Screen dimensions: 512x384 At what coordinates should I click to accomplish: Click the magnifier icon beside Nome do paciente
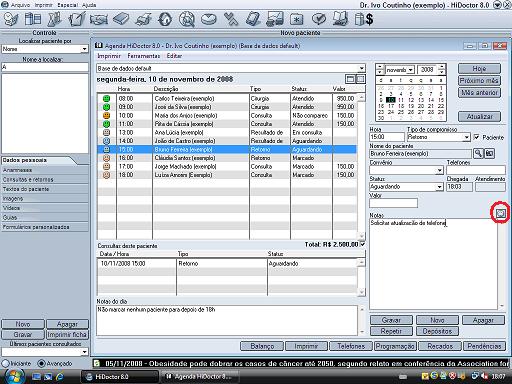click(478, 153)
